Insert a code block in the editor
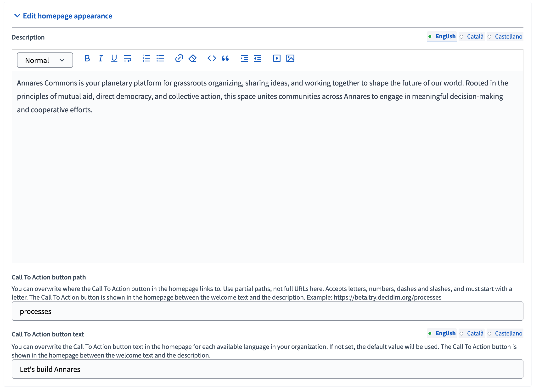 click(212, 58)
